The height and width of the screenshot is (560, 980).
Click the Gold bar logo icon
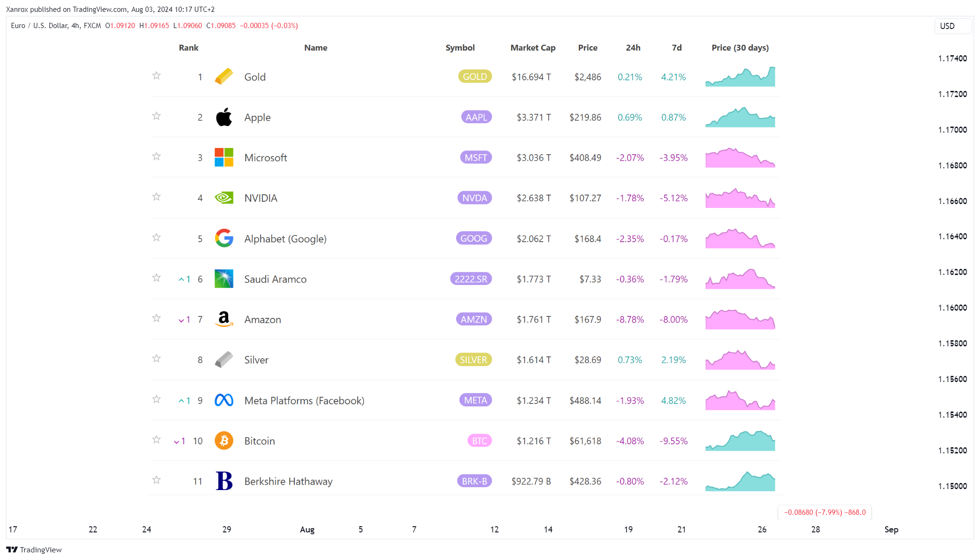coord(224,77)
